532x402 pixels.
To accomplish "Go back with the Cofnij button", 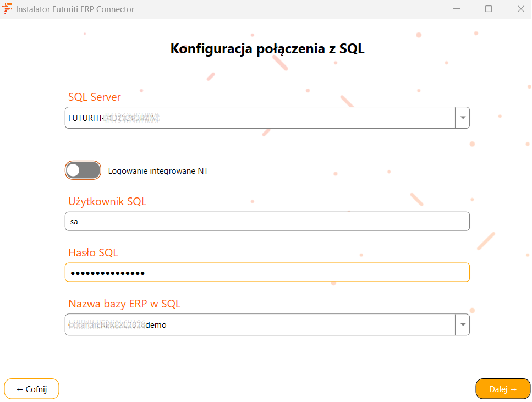I will coord(31,389).
